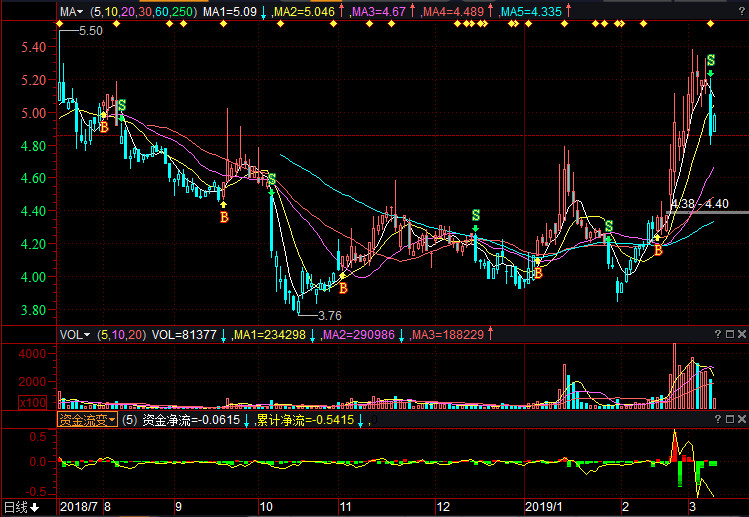Viewport: 749px width, 517px height.
Task: Select the yellow diamond marker at chart top-left
Action: [x=60, y=23]
